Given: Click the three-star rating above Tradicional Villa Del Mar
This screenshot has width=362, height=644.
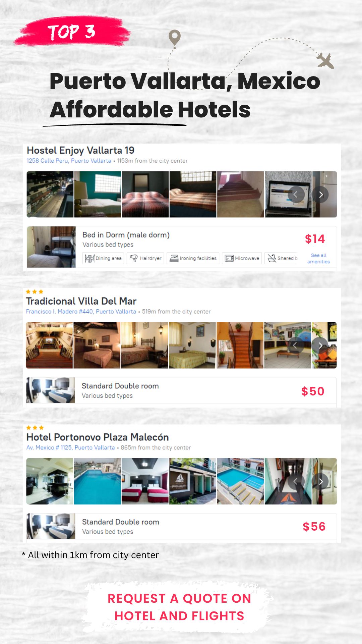Looking at the screenshot, I should (x=35, y=292).
